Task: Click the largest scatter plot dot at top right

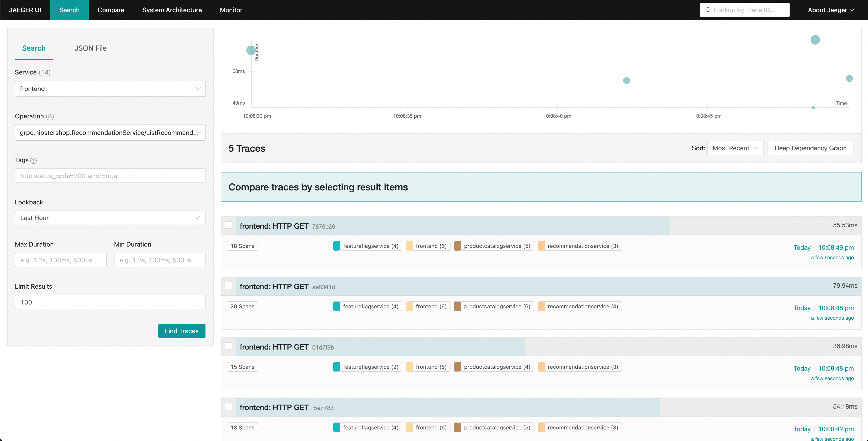Action: 815,40
